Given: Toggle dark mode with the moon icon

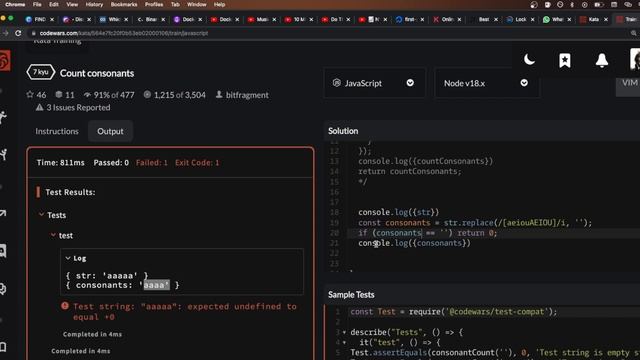Looking at the screenshot, I should tap(529, 60).
